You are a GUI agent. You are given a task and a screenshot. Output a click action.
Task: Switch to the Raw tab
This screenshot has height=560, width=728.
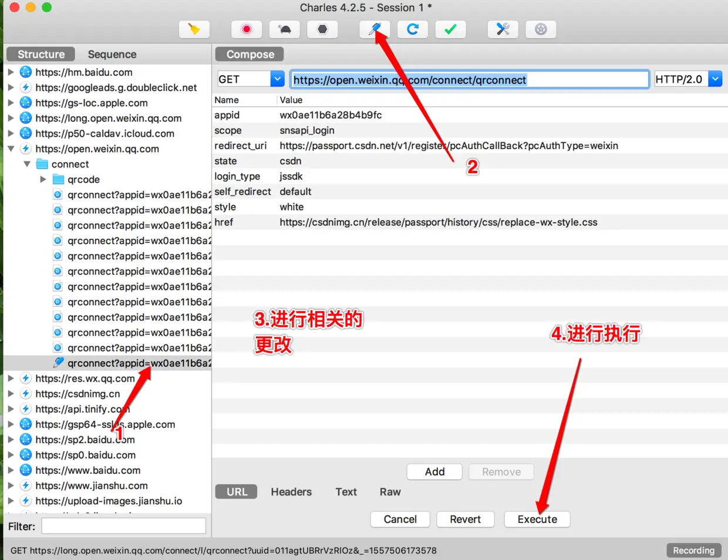(x=390, y=491)
